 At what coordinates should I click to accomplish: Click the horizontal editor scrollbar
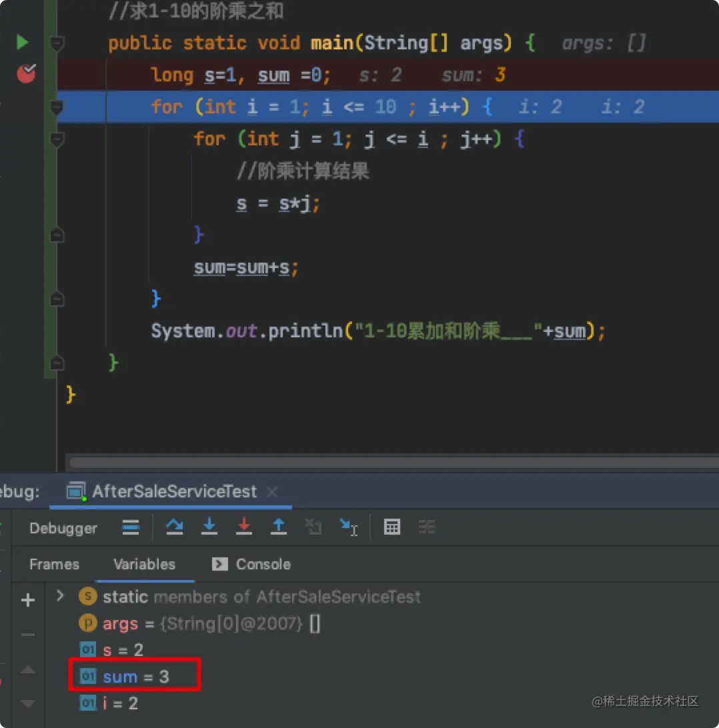coord(394,462)
